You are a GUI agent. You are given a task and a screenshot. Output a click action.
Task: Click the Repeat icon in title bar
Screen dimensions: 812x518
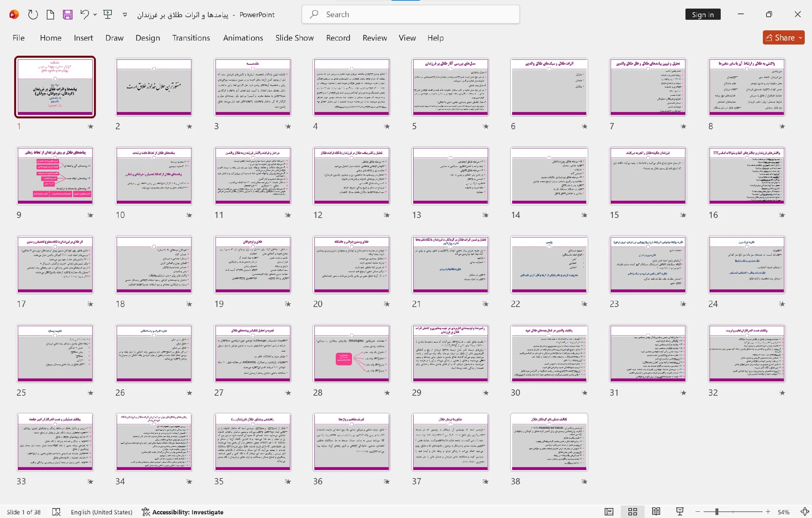pos(33,15)
